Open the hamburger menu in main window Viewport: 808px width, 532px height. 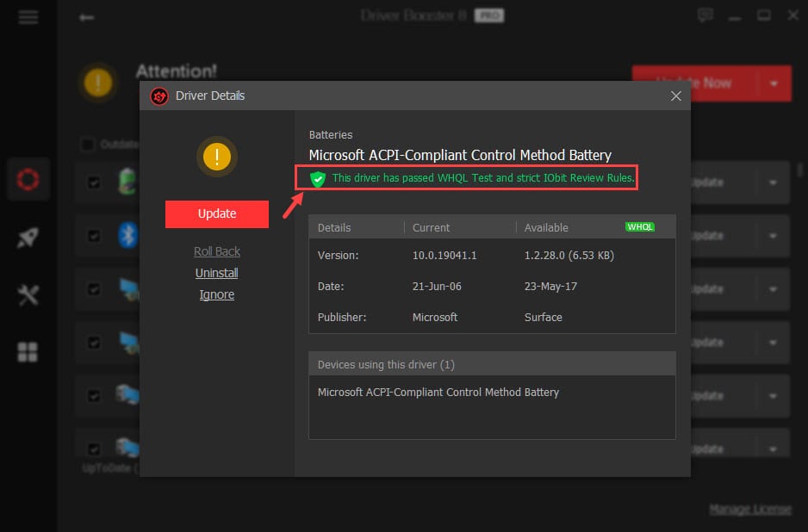click(28, 17)
